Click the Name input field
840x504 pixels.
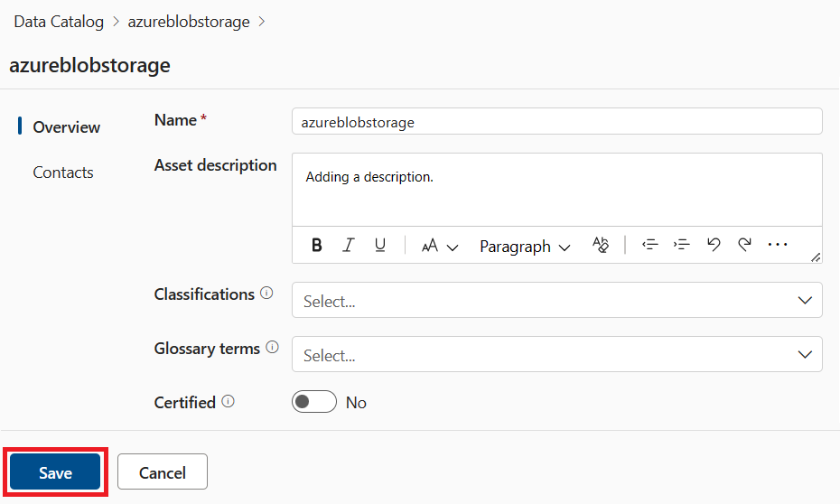[x=556, y=122]
